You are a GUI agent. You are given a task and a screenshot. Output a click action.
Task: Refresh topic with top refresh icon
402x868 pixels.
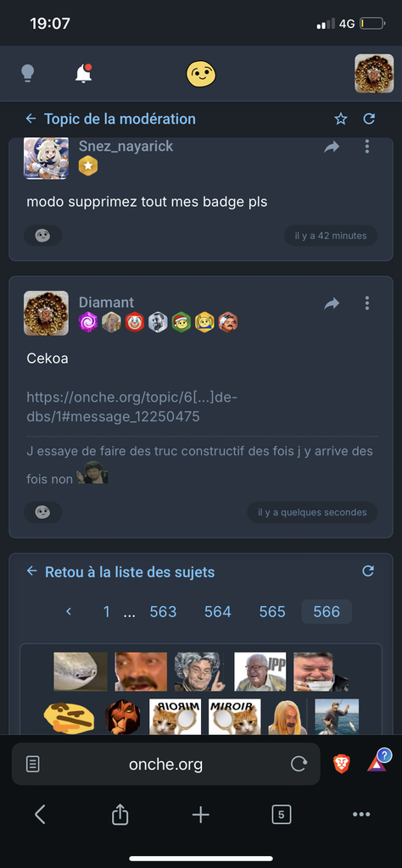coord(369,119)
